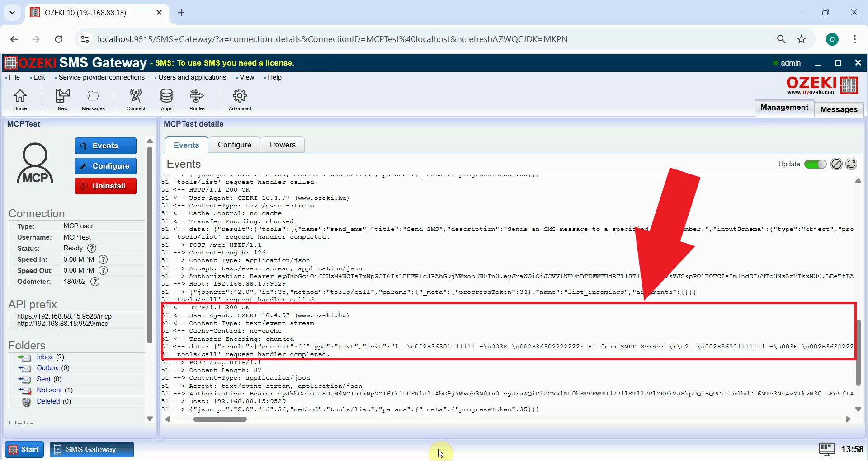Click the Outbox folder envelope icon
This screenshot has height=461, width=868.
pyautogui.click(x=24, y=368)
